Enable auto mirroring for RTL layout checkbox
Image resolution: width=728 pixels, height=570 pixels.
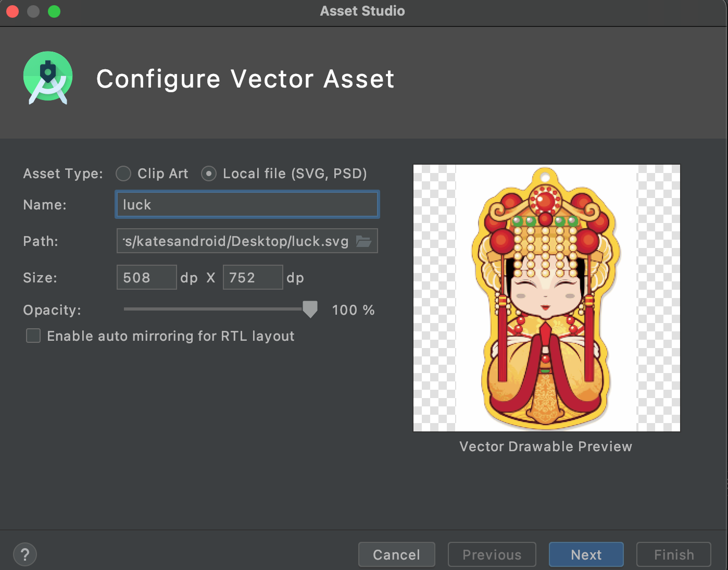click(x=33, y=336)
